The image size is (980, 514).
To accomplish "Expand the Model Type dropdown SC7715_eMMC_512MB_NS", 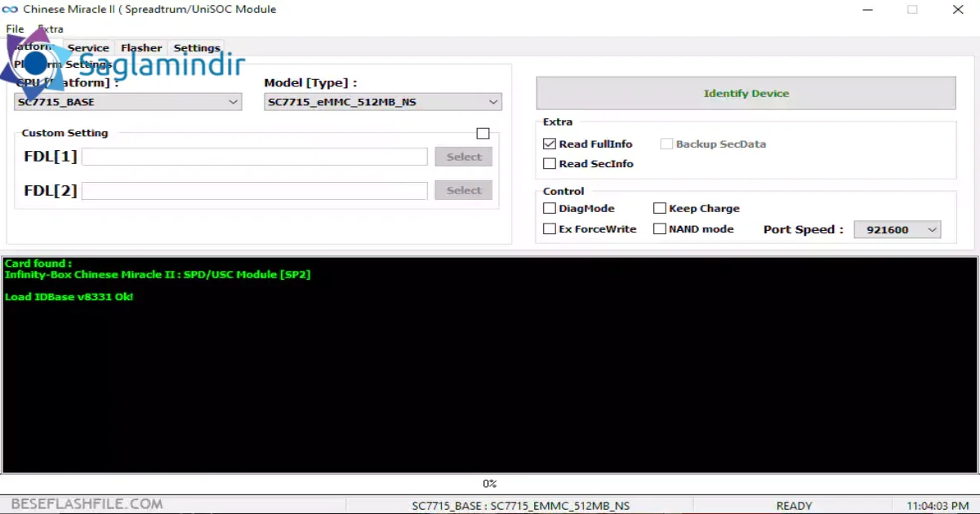I will (x=383, y=102).
